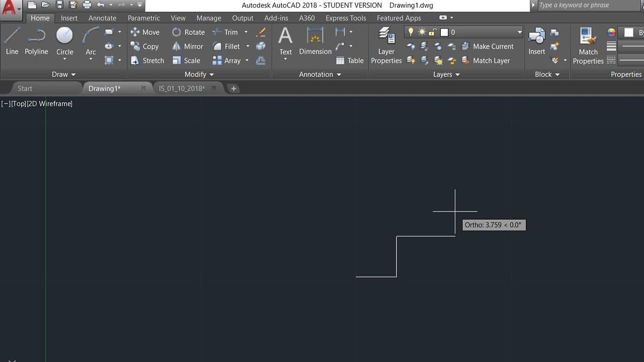Switch to the Annotate ribbon tab
The height and width of the screenshot is (362, 644).
pos(102,18)
